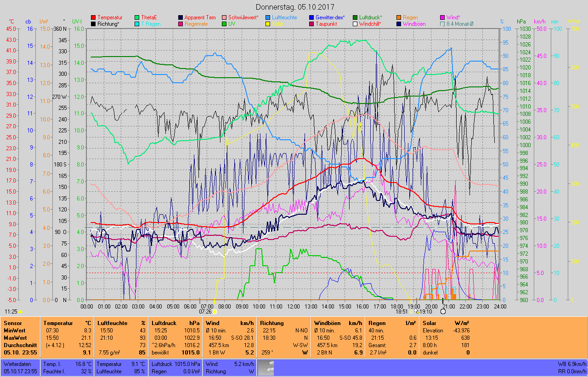Click the sunrise sun icon at 07:26
Viewport: 588px width, 377px height.
[x=215, y=311]
